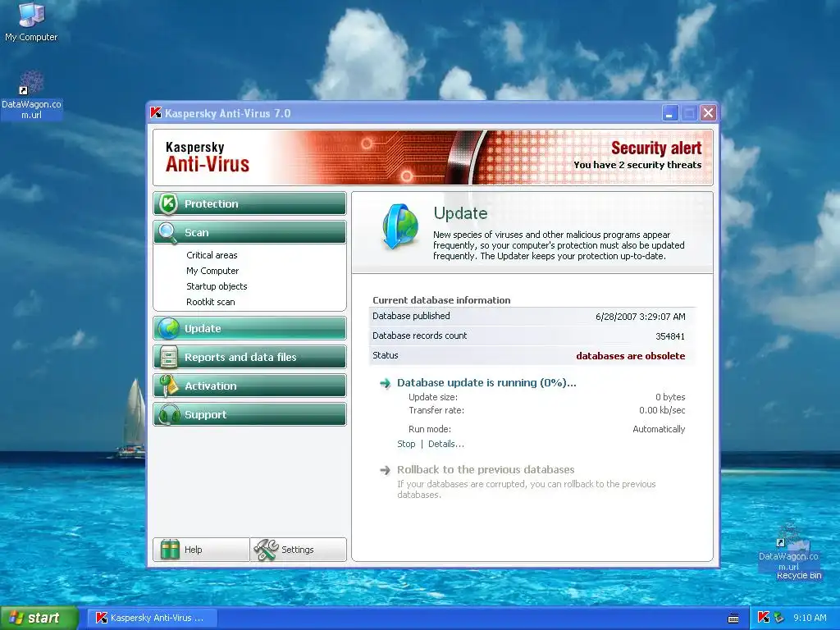Click Kaspersky Anti-Virus taskbar button
This screenshot has height=630, width=840.
[152, 618]
